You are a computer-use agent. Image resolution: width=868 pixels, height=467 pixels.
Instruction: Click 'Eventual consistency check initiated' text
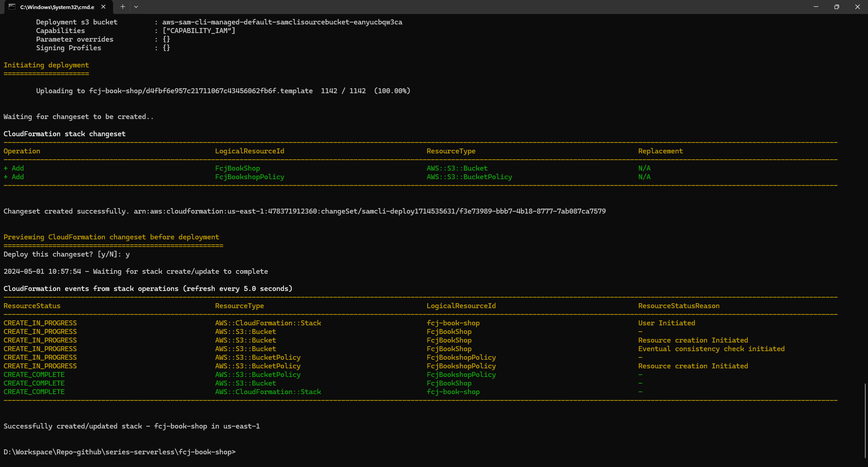click(x=712, y=349)
